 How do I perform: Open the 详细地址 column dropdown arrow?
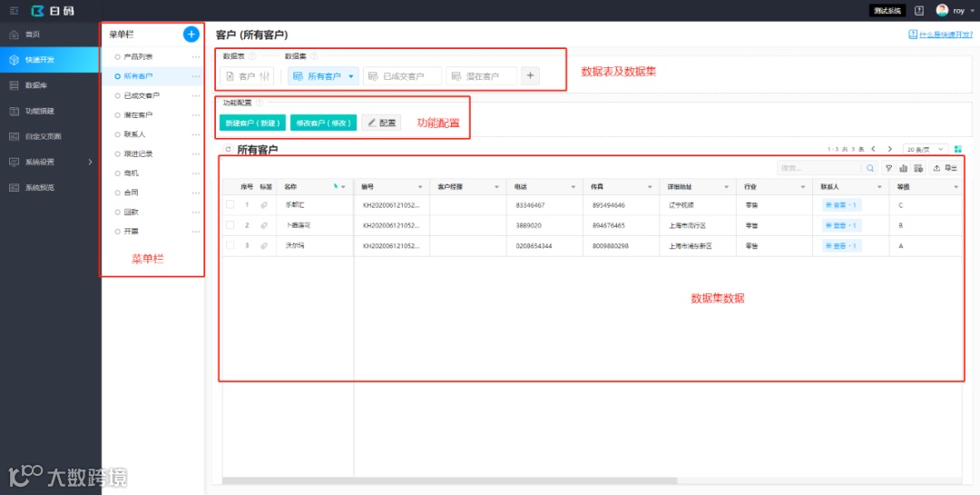tap(726, 187)
